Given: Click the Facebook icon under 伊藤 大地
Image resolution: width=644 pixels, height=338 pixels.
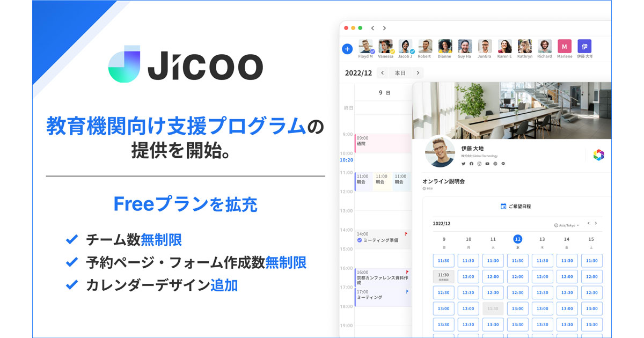Looking at the screenshot, I should point(471,164).
